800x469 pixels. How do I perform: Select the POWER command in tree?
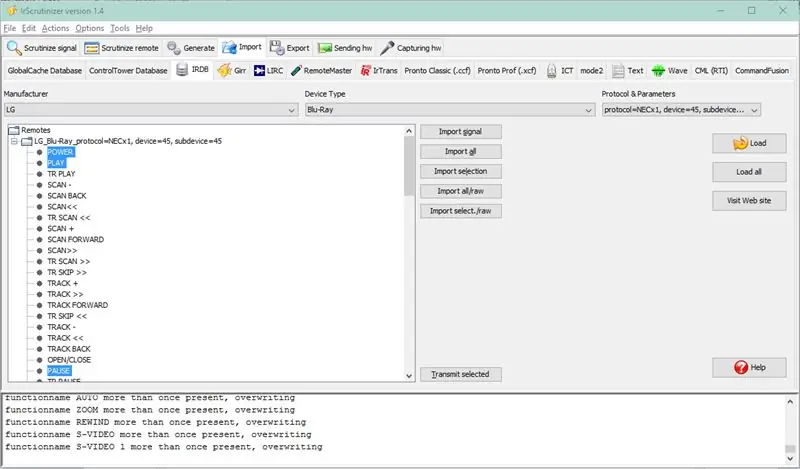tap(60, 152)
